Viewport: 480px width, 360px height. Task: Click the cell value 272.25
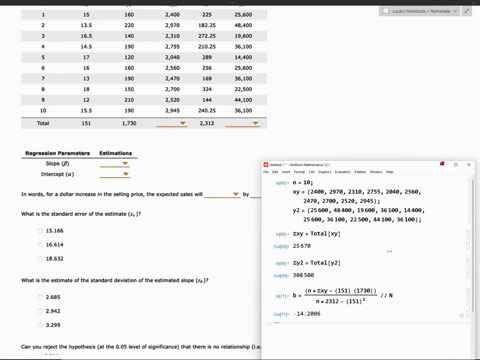(207, 36)
